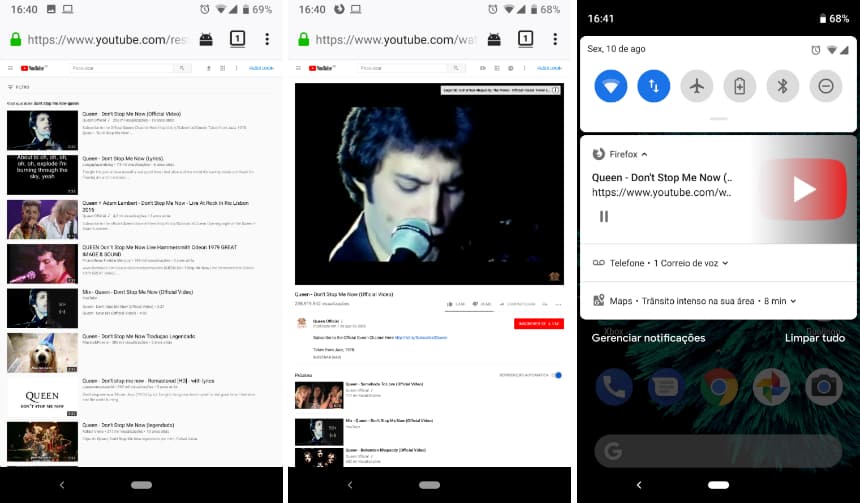
Task: Expand quick settings panel handle
Action: pyautogui.click(x=718, y=118)
